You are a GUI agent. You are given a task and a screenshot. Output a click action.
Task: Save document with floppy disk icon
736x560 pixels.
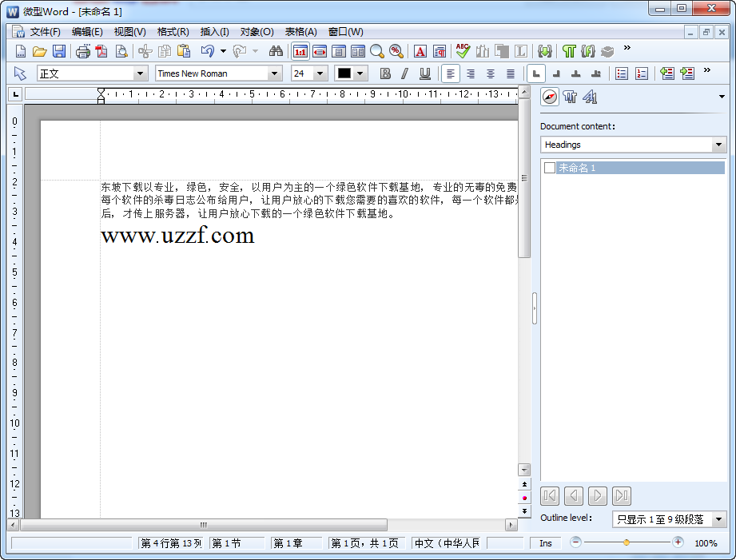(58, 51)
